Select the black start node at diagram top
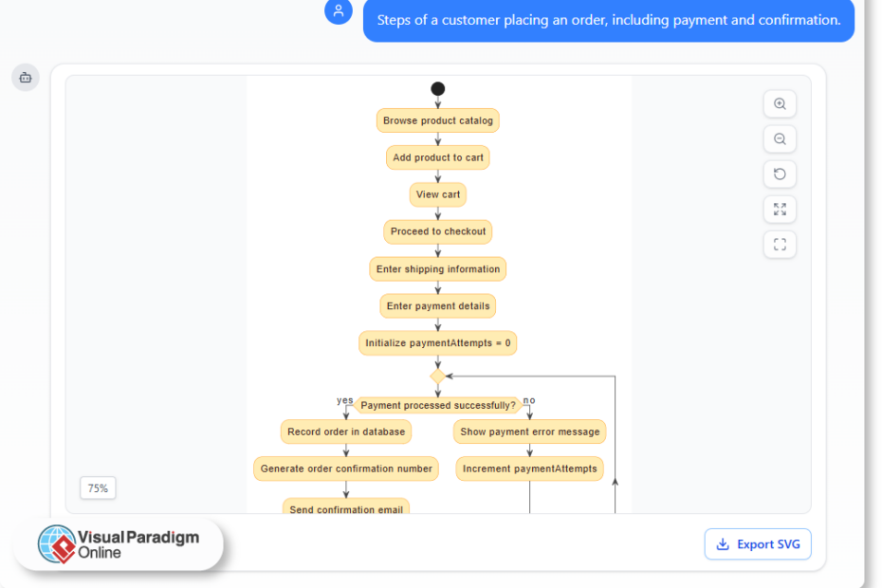Screen dimensions: 882x588 click(437, 88)
